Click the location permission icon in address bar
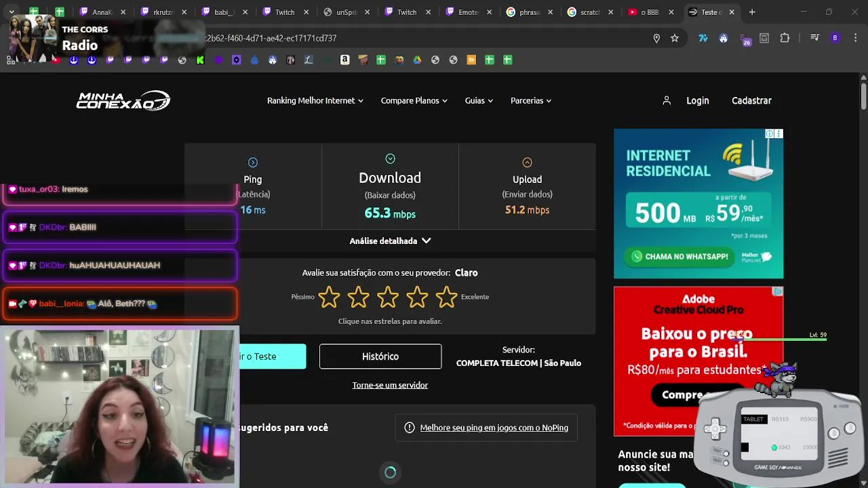 656,38
